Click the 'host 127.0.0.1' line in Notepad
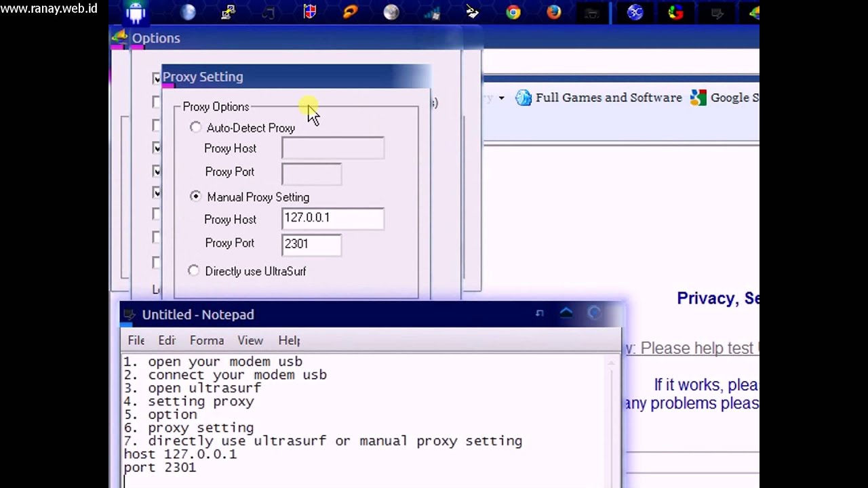The image size is (868, 488). click(180, 454)
